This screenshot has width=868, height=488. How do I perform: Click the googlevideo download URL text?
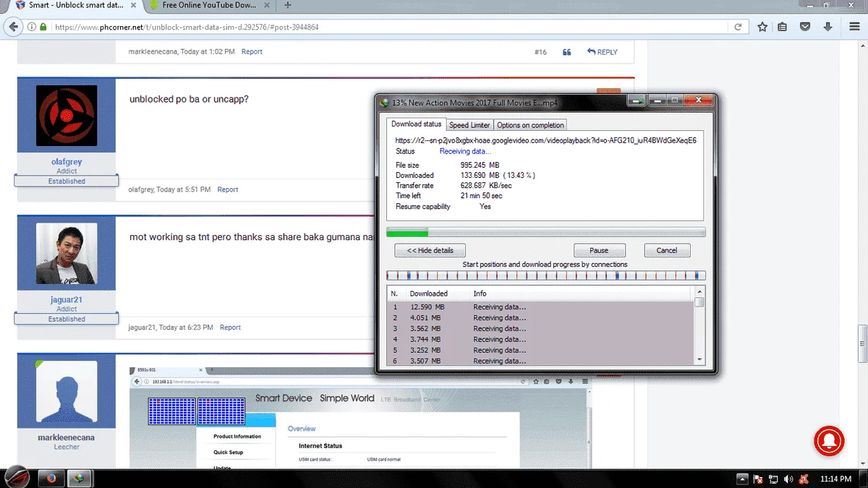(x=545, y=140)
